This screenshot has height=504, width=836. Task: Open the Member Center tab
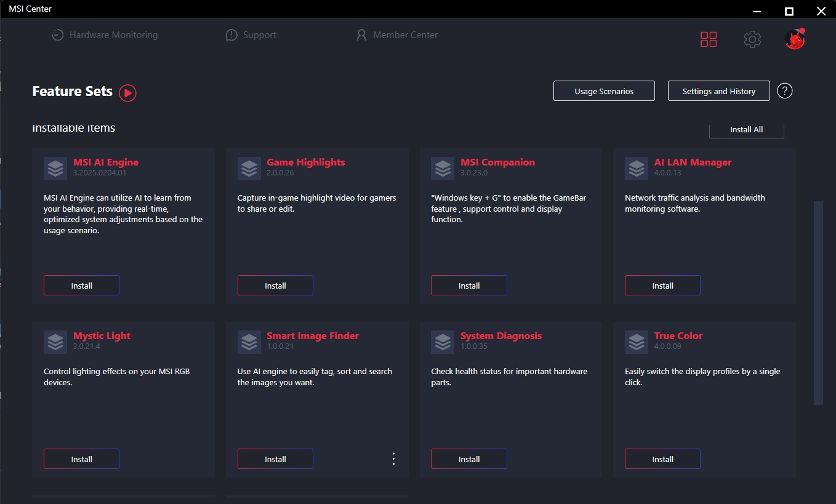(x=397, y=35)
